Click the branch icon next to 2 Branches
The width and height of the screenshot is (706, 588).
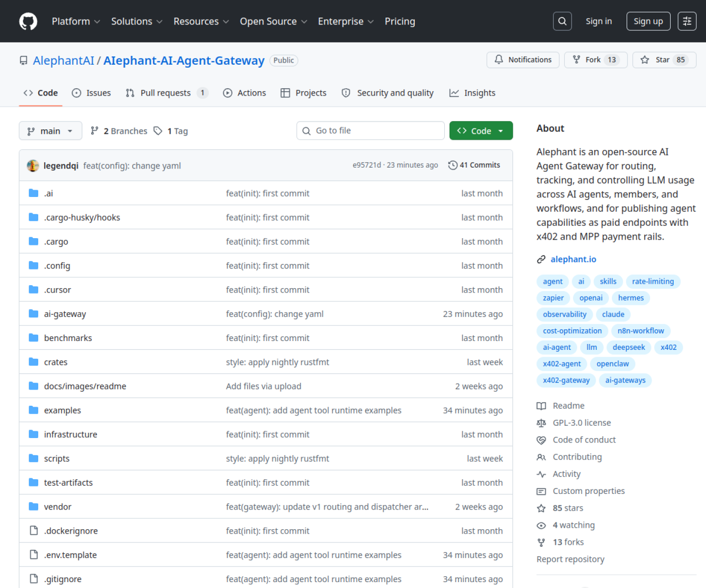coord(95,130)
